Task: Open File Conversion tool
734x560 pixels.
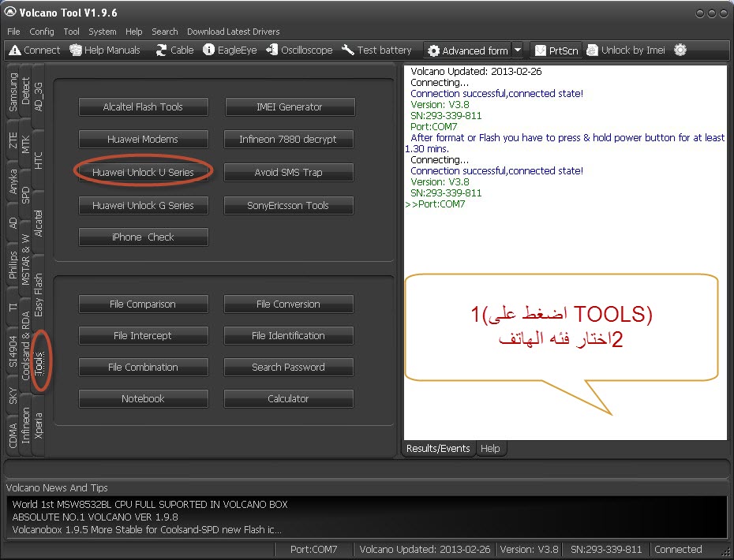Action: (x=288, y=304)
